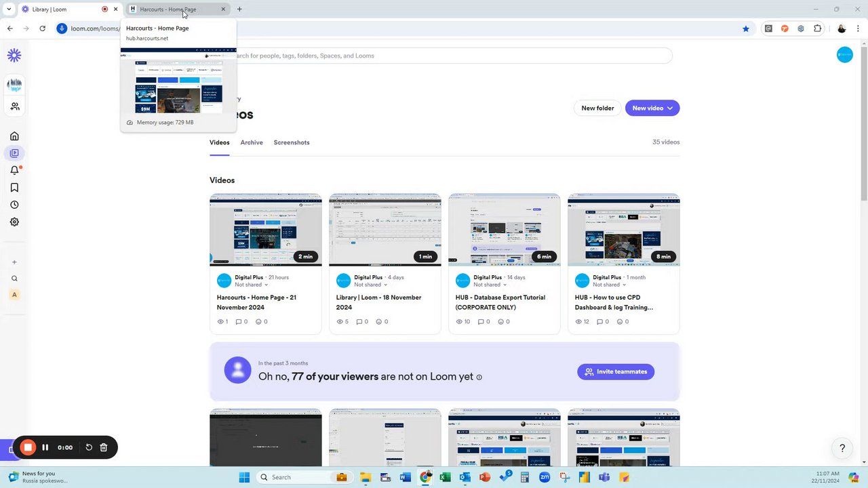The image size is (868, 488).
Task: Click the Chrome profile avatar in toolbar
Action: [x=842, y=28]
